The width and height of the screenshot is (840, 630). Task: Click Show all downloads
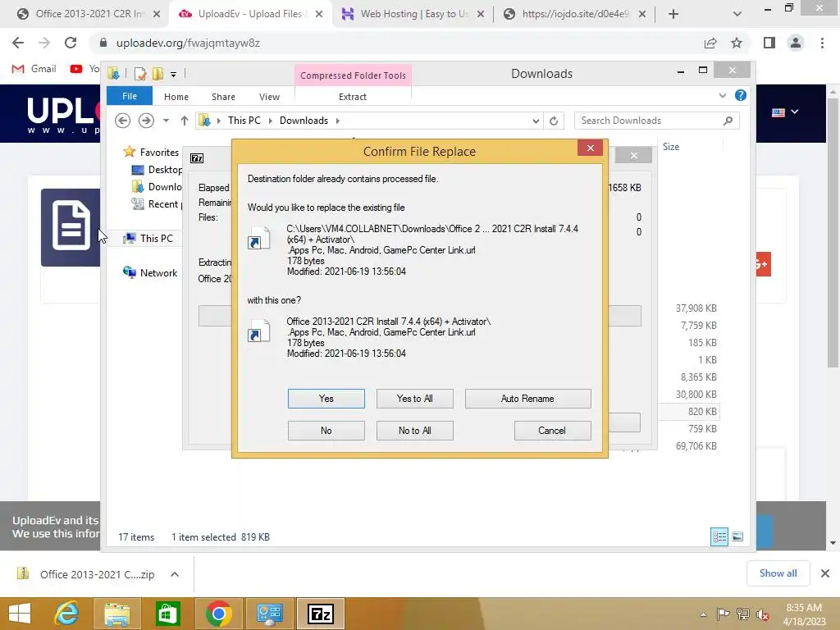point(778,573)
